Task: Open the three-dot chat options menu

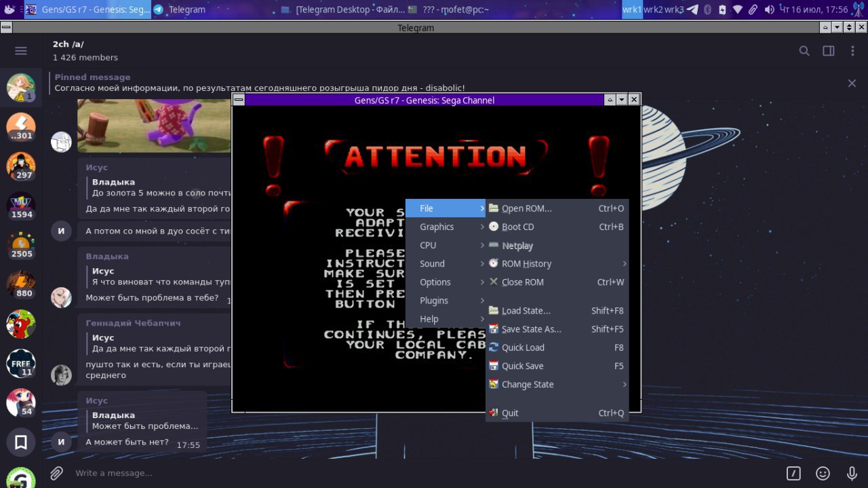Action: [x=852, y=51]
